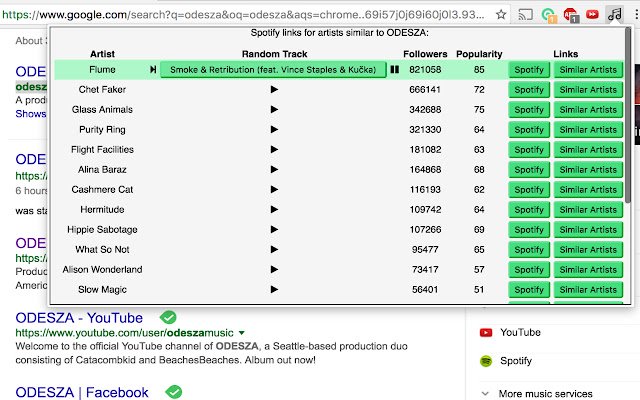The width and height of the screenshot is (640, 400).
Task: Open the ODESZA - YouTube search result
Action: pos(79,318)
